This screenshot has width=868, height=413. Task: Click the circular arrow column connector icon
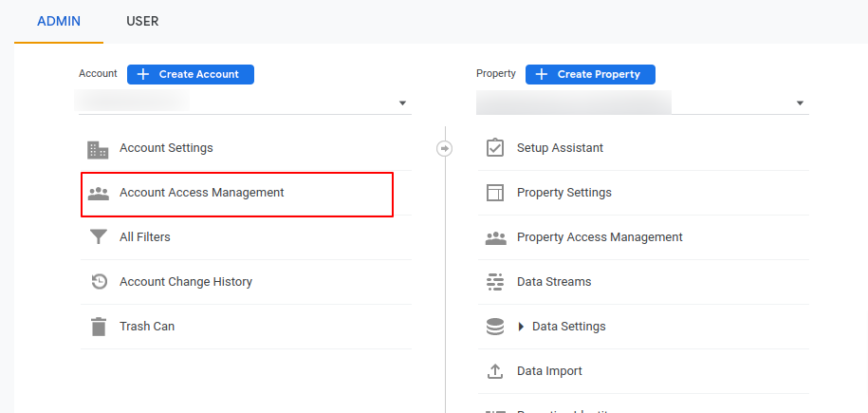point(445,148)
